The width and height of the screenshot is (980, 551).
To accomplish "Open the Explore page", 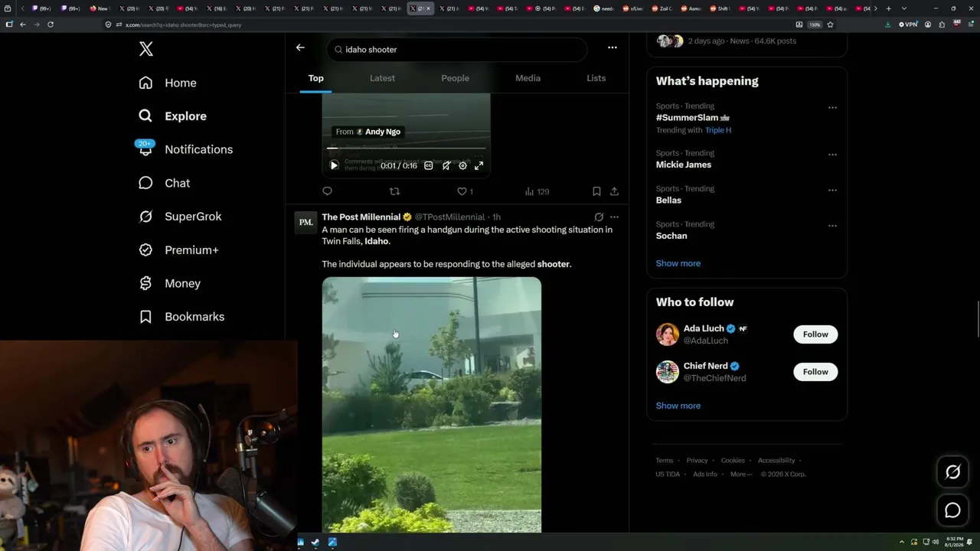I will pos(173,116).
